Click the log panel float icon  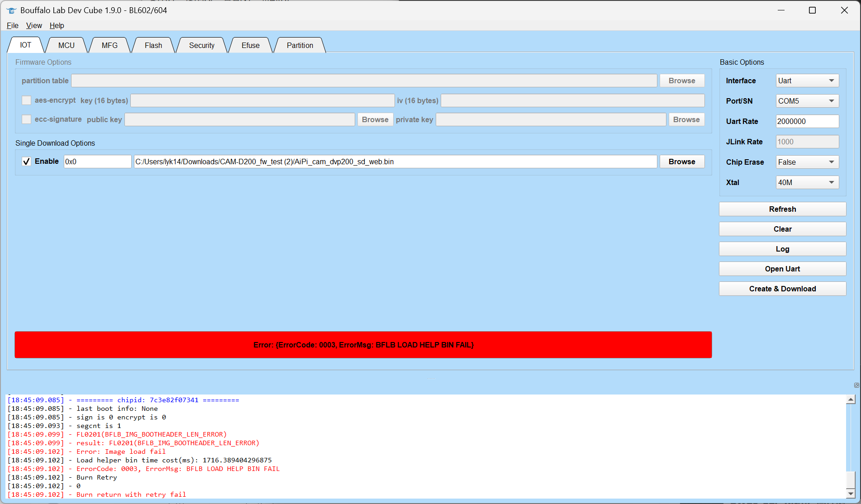[x=856, y=385]
